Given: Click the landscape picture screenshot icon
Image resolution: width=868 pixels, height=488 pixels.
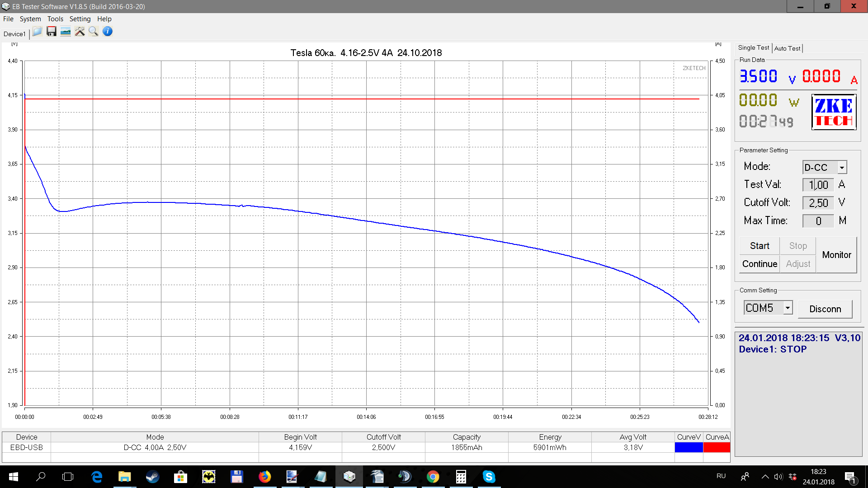Looking at the screenshot, I should [66, 32].
